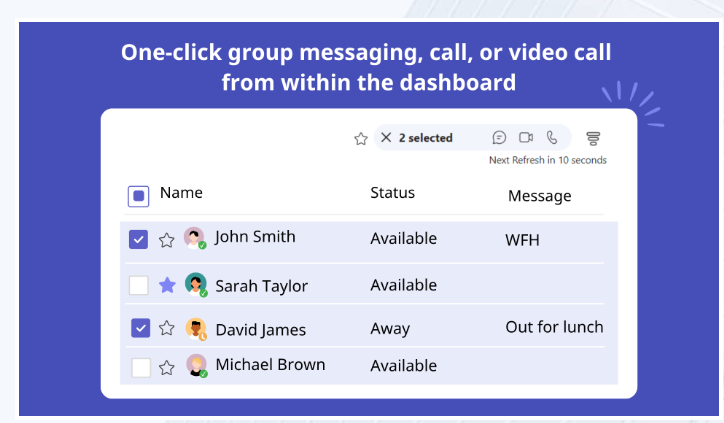Favorite Michael Brown with star icon
Screen dimensions: 724x423
coord(167,368)
